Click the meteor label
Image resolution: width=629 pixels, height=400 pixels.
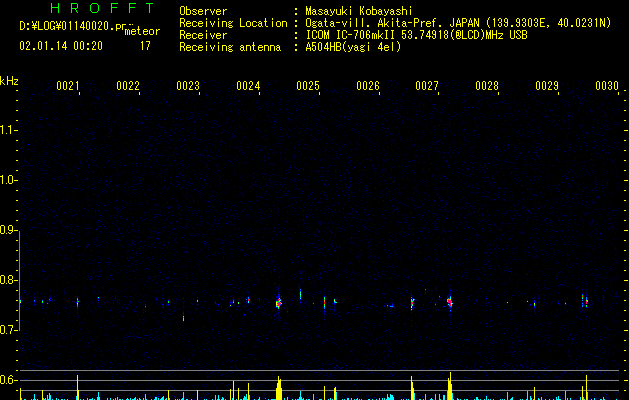[142, 31]
